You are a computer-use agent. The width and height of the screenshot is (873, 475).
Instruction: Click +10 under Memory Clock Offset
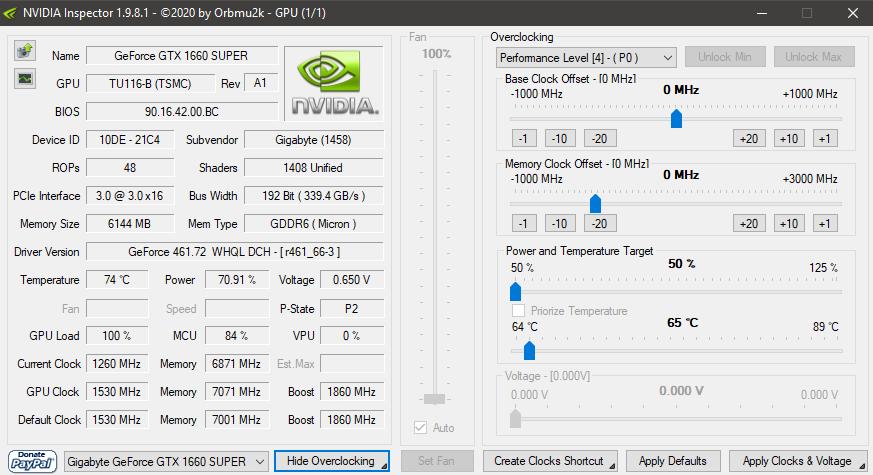click(x=789, y=224)
